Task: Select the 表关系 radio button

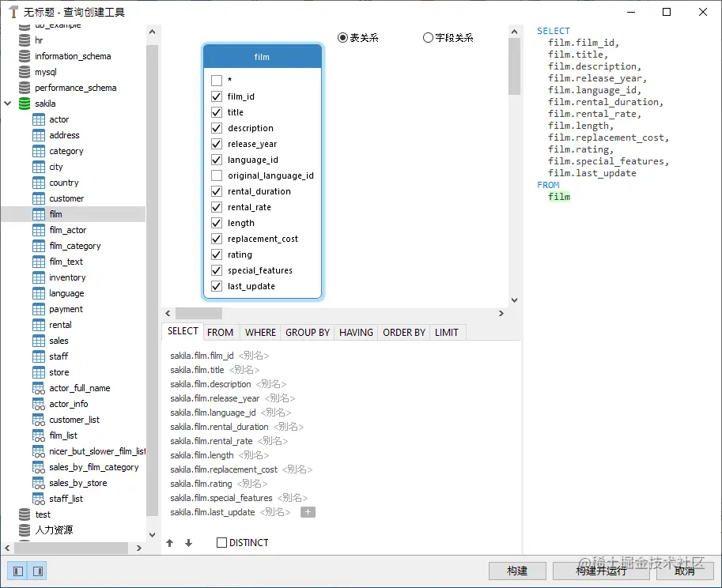Action: click(342, 38)
